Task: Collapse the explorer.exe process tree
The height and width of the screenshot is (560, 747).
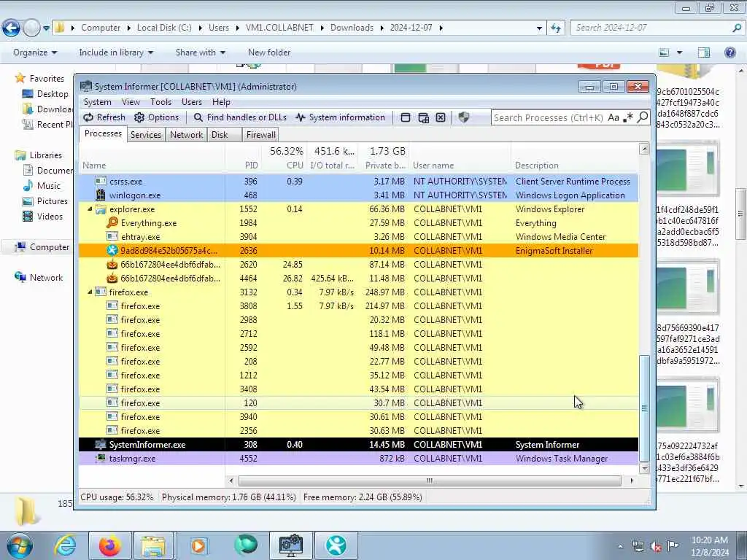Action: (x=90, y=209)
